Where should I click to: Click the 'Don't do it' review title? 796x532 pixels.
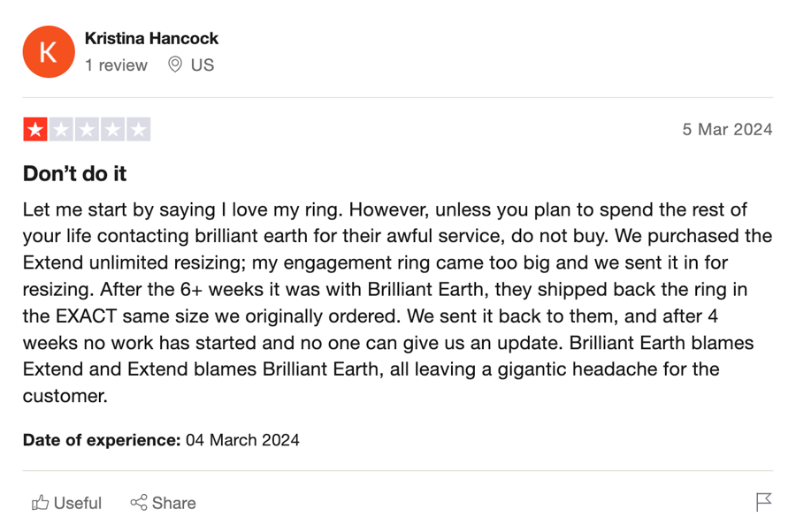[x=74, y=174]
